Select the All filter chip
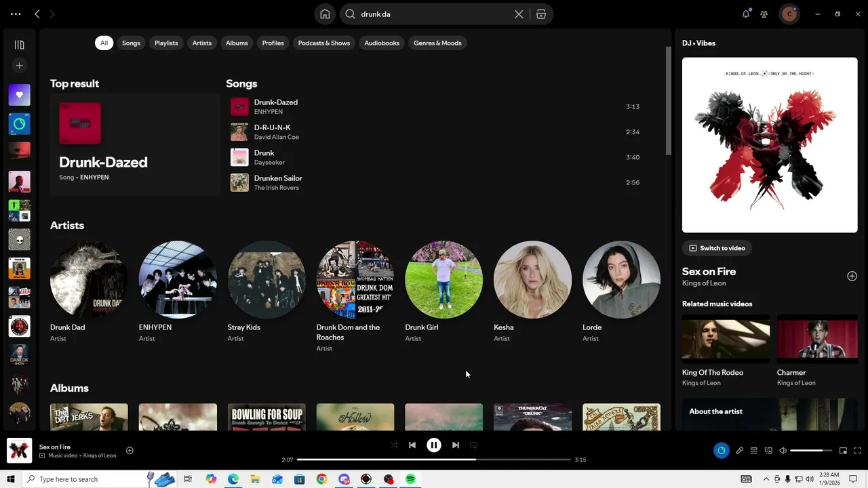This screenshot has width=868, height=488. 104,43
